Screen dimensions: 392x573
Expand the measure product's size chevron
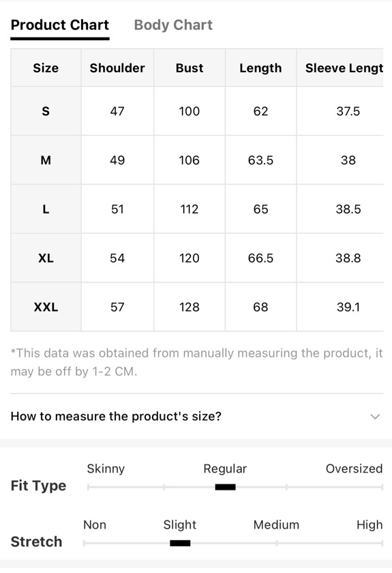point(375,416)
